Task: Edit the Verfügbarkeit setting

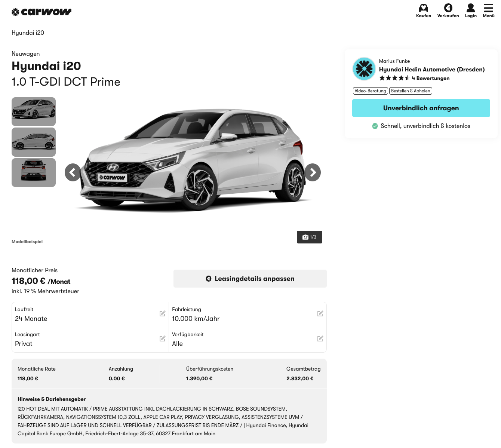Action: (x=320, y=339)
